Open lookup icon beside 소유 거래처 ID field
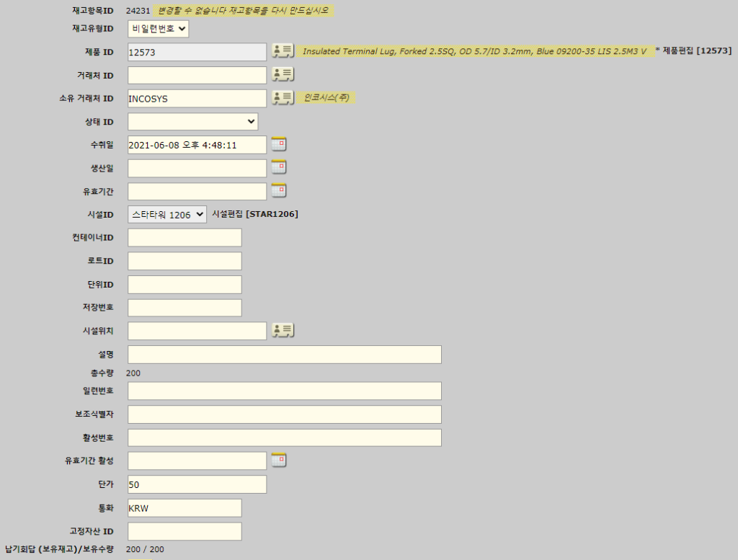 coord(283,97)
